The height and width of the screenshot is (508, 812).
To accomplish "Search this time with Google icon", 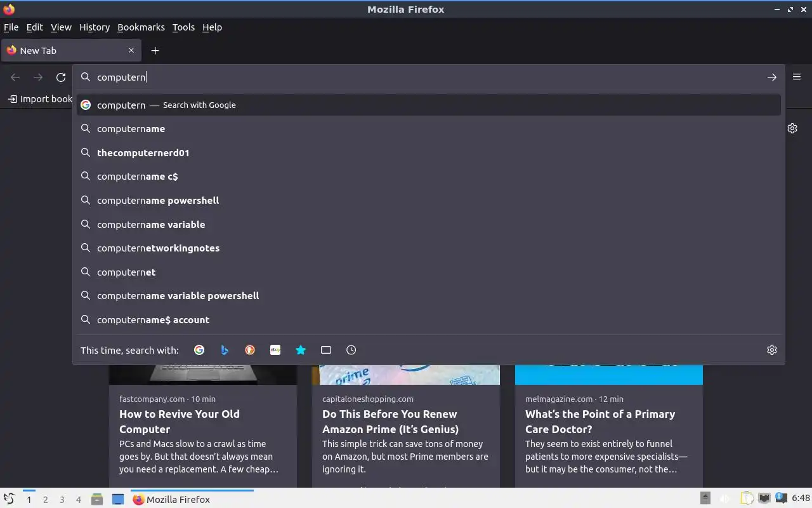I will coord(199,350).
